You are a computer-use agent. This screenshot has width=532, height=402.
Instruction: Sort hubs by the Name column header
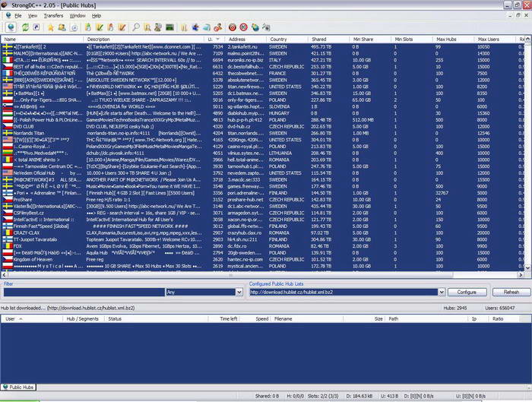42,40
